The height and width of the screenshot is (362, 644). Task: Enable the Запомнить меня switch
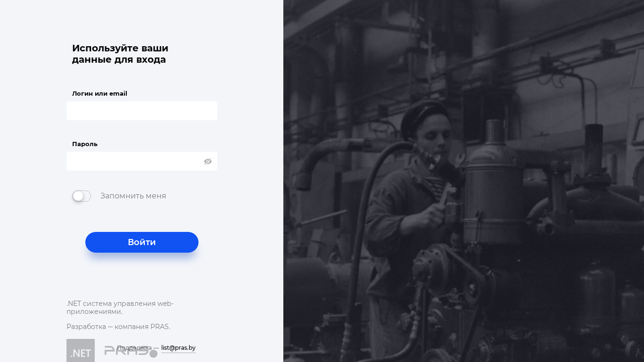82,196
